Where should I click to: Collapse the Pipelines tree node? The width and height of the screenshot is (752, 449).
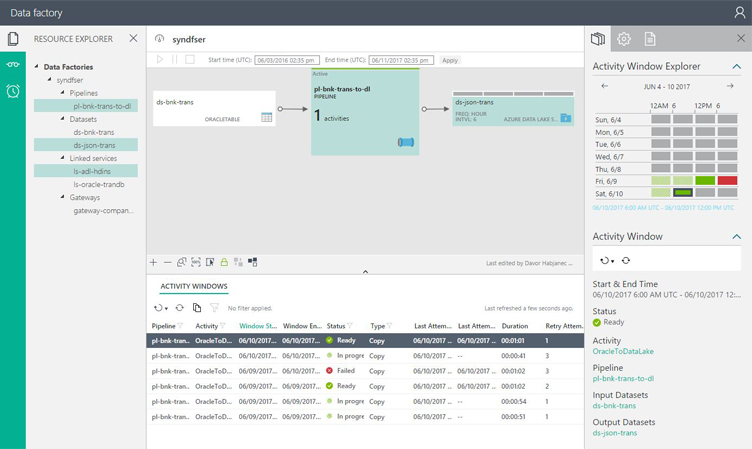click(62, 92)
